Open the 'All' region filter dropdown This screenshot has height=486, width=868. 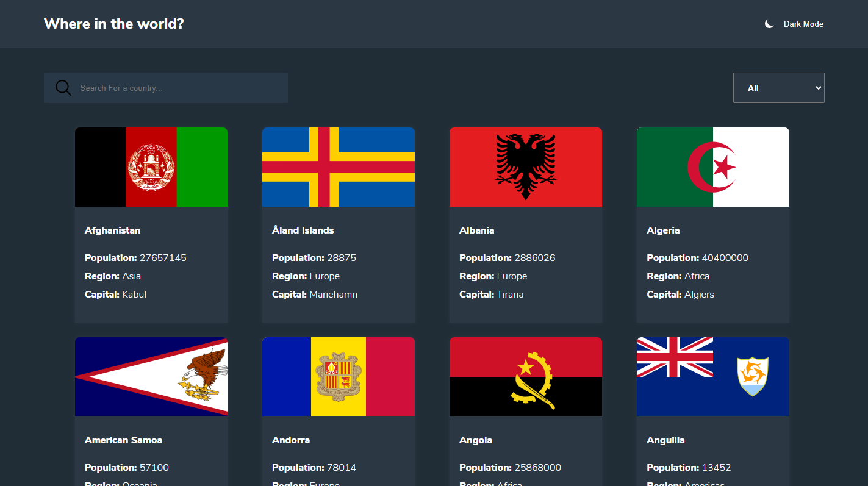(x=779, y=88)
